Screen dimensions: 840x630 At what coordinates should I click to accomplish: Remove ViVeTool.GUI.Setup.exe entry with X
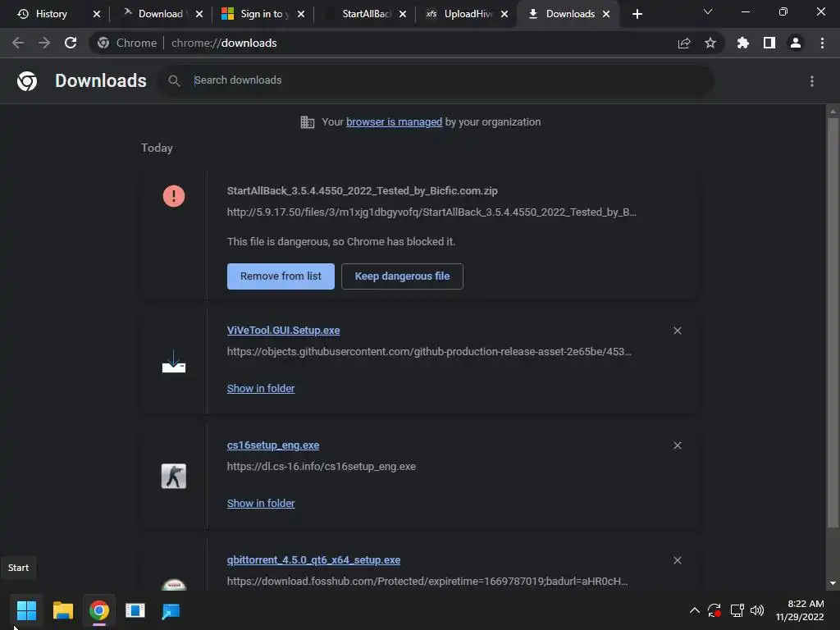pyautogui.click(x=678, y=331)
